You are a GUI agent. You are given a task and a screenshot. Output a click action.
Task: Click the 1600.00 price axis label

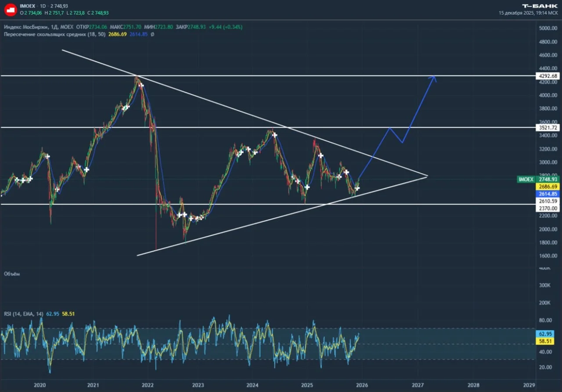pyautogui.click(x=548, y=256)
